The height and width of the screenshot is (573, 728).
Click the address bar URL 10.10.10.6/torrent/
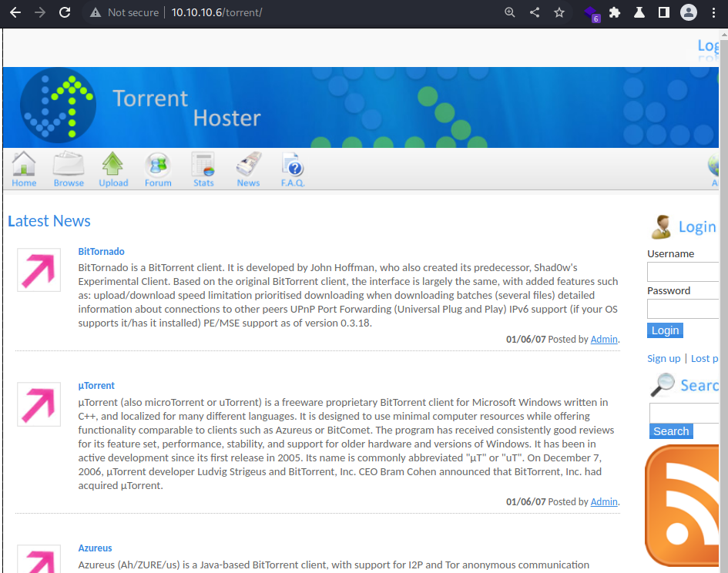[216, 12]
